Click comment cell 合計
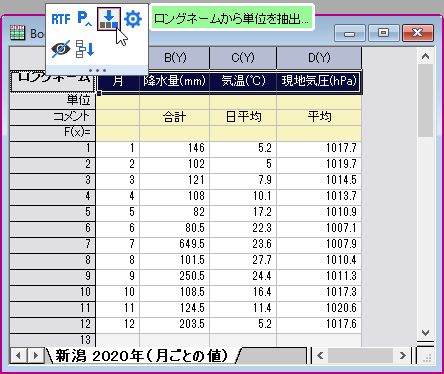 pyautogui.click(x=174, y=117)
